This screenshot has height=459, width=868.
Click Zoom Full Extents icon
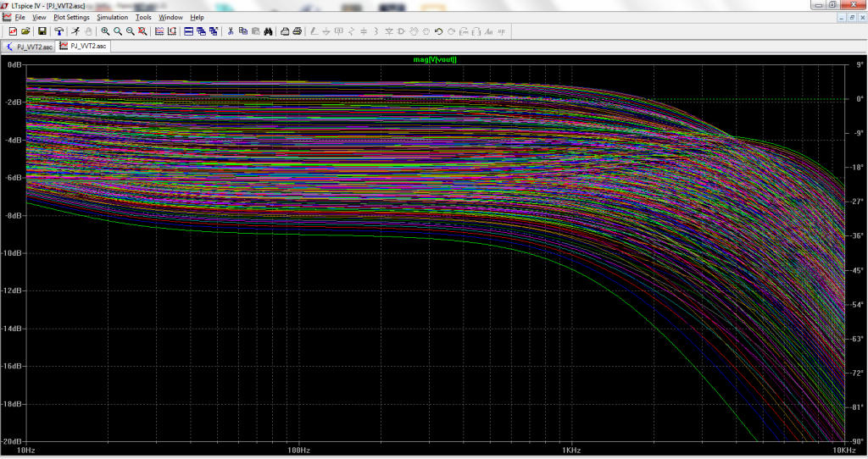142,31
